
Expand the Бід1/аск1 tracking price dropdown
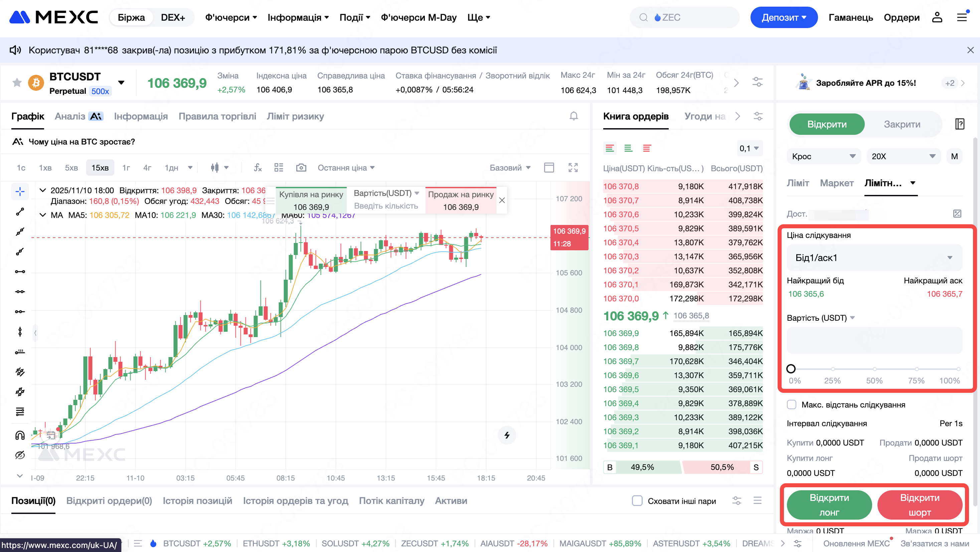[x=874, y=258]
